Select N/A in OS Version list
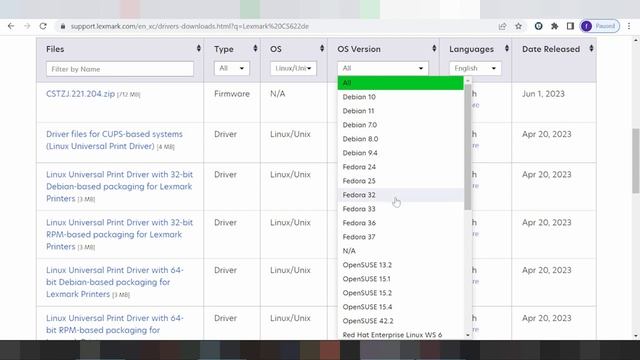This screenshot has height=360, width=640. [400, 251]
